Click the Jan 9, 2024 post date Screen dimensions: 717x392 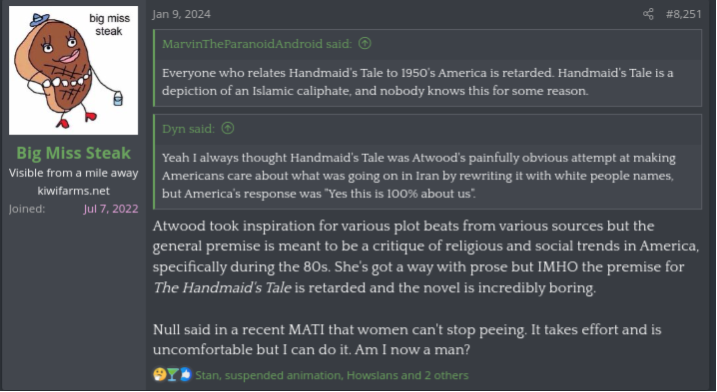pos(181,14)
